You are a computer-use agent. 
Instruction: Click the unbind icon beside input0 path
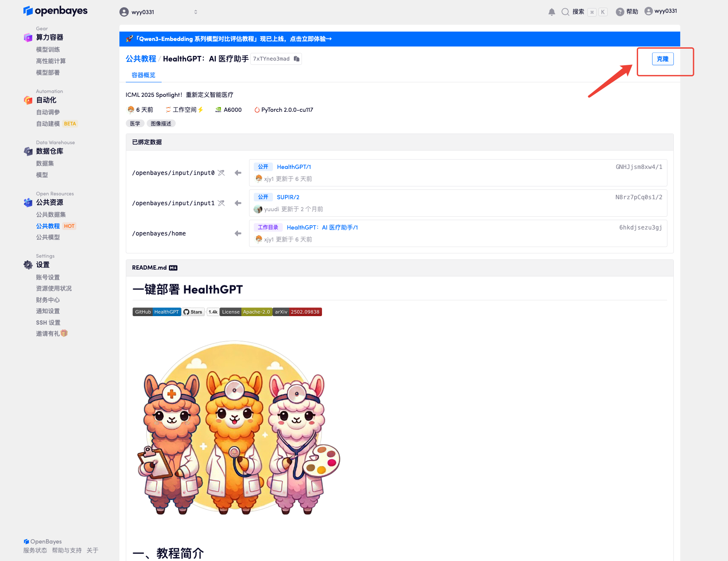point(221,173)
